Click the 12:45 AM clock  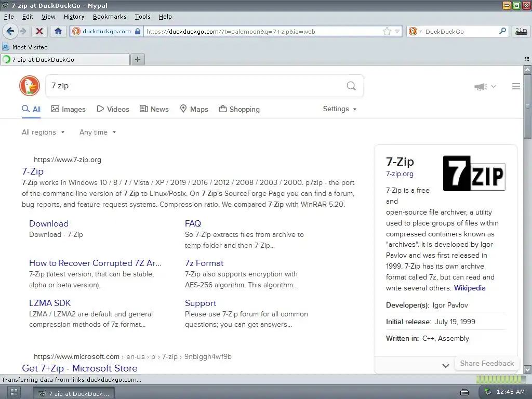coord(510,392)
